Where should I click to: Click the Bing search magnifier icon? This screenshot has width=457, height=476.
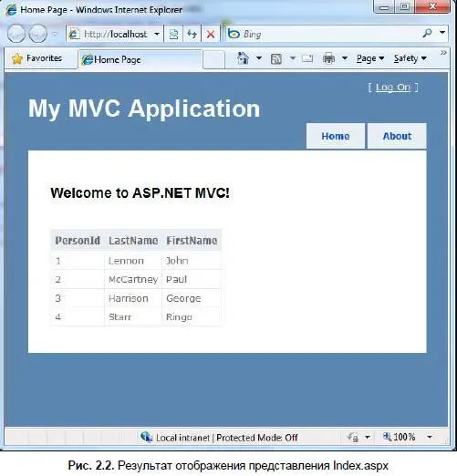click(427, 33)
